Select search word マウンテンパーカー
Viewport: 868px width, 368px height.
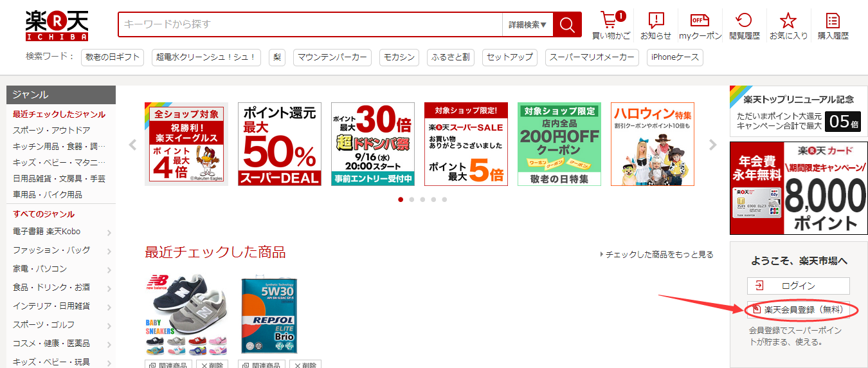coord(332,57)
